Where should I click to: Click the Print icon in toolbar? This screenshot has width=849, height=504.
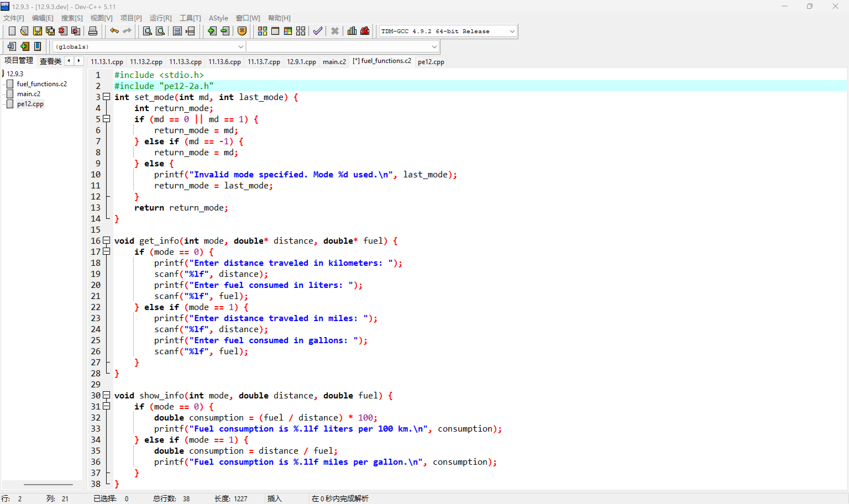click(93, 31)
